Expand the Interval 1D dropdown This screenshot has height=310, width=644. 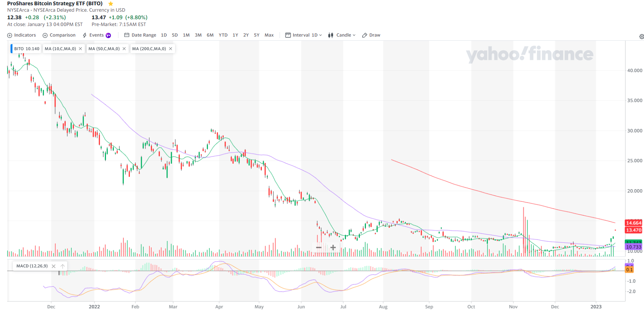tap(303, 35)
